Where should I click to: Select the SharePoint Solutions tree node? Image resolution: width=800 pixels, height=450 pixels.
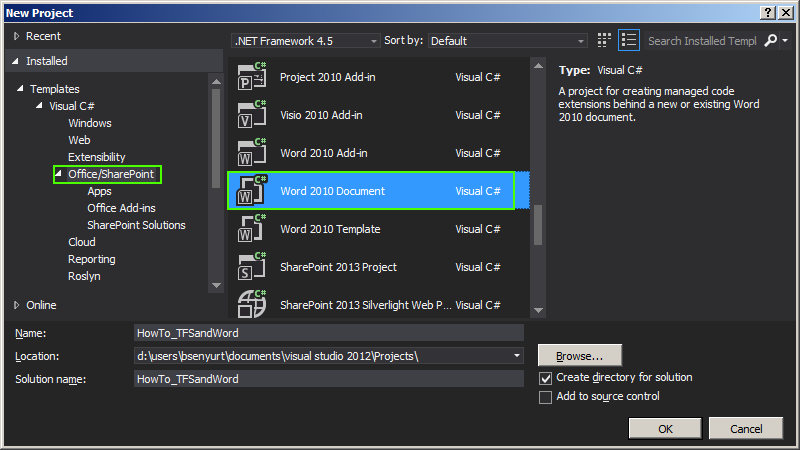[x=136, y=225]
